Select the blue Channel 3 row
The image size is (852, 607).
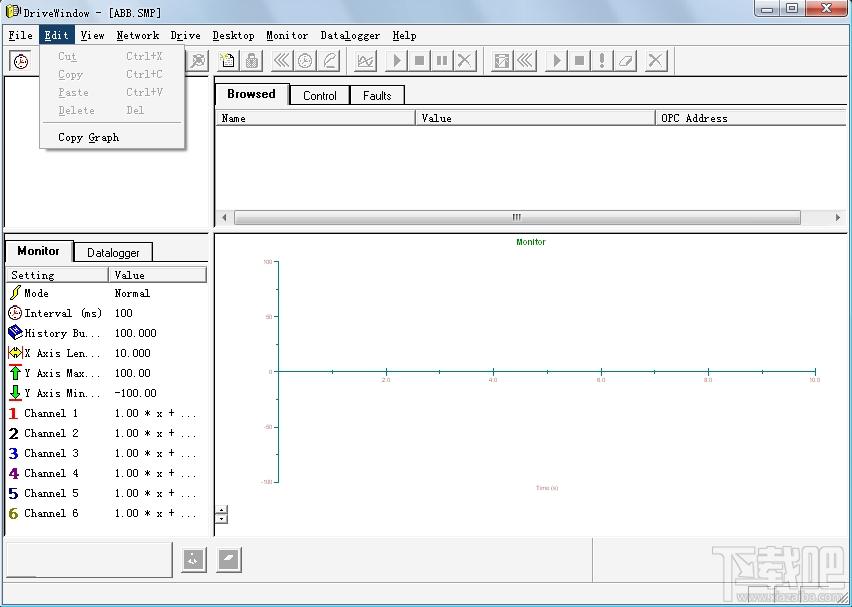(106, 453)
